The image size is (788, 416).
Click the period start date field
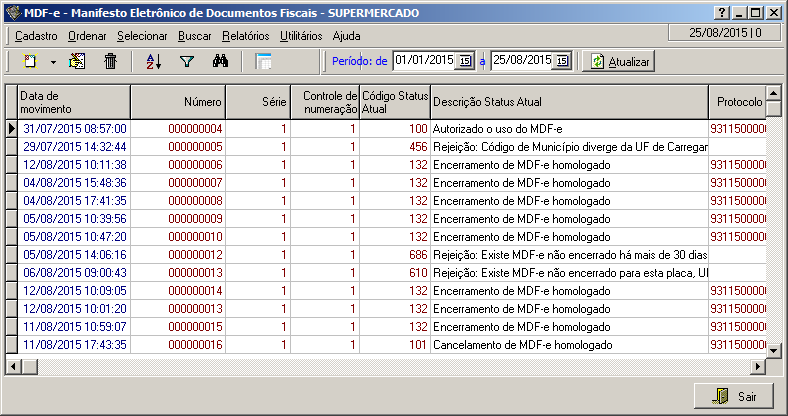click(x=424, y=61)
